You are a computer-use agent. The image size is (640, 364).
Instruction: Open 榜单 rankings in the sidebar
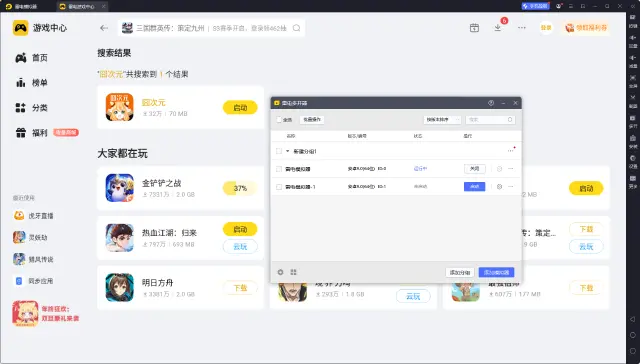32,83
